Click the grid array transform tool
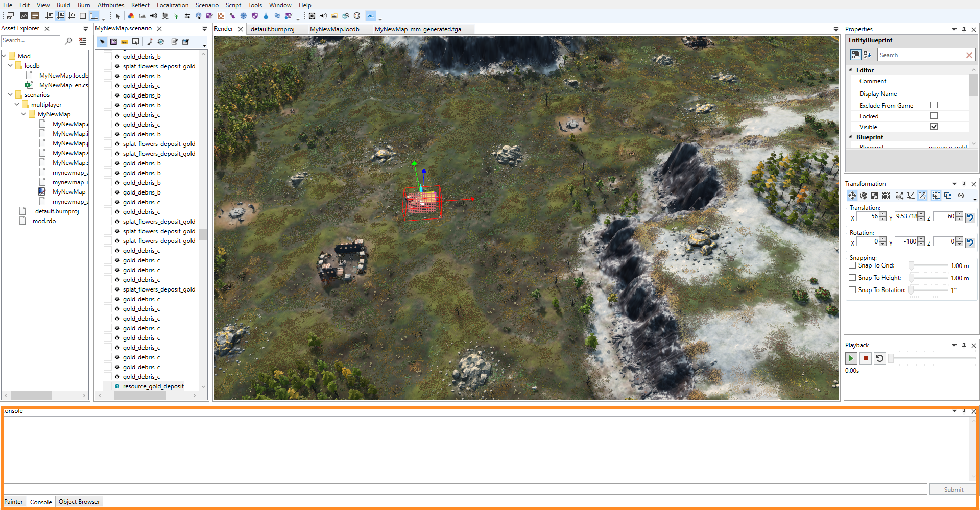980x510 pixels. click(886, 196)
